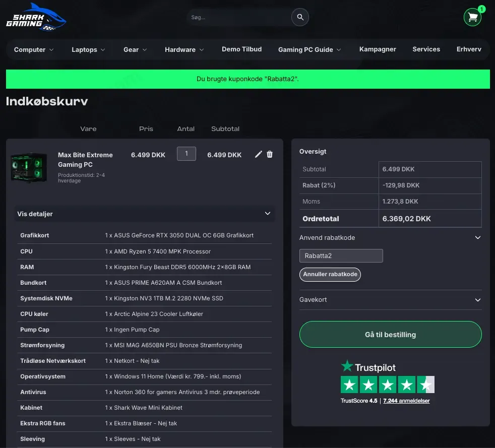Collapse the Vis detaljer section
This screenshot has width=495, height=448.
click(145, 214)
